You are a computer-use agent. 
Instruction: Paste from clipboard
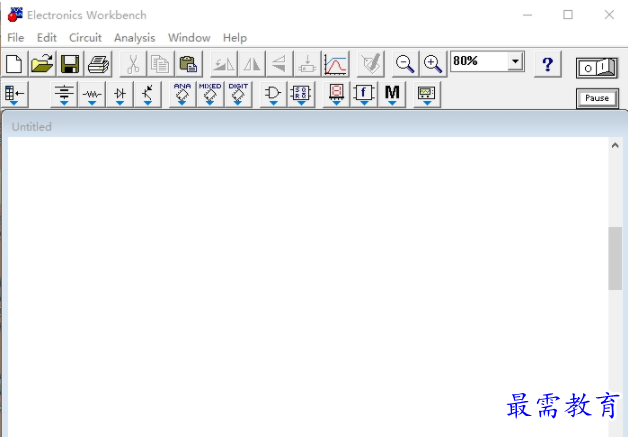tap(188, 64)
